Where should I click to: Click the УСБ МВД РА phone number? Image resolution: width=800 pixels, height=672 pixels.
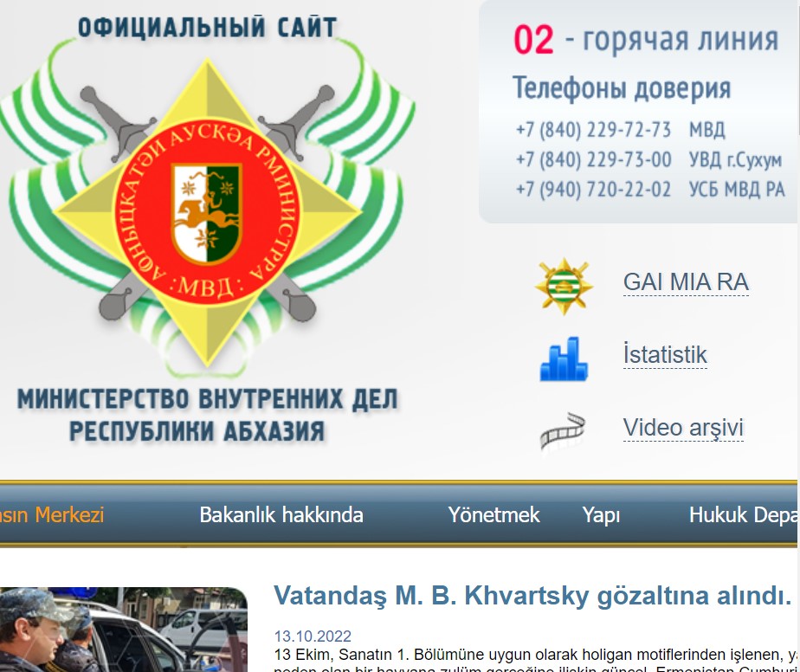[x=593, y=190]
